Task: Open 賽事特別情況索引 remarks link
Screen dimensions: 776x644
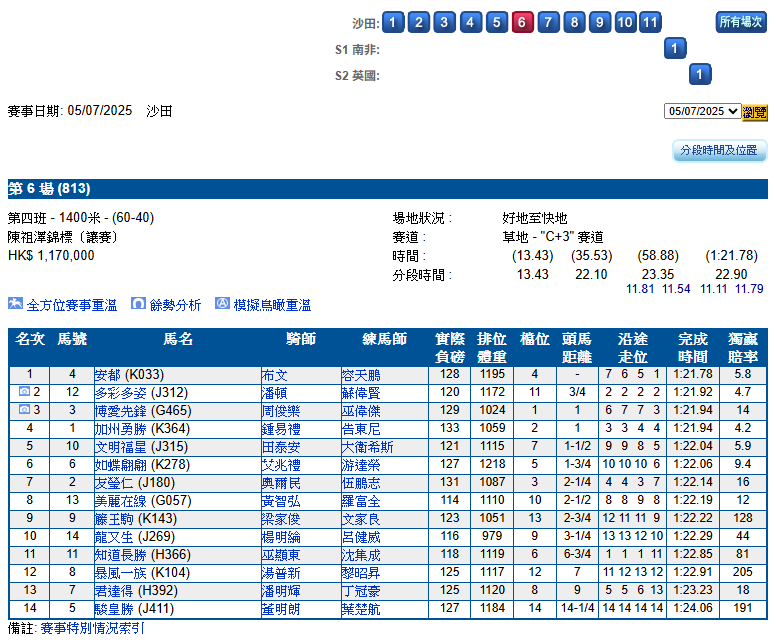Action: pos(93,628)
